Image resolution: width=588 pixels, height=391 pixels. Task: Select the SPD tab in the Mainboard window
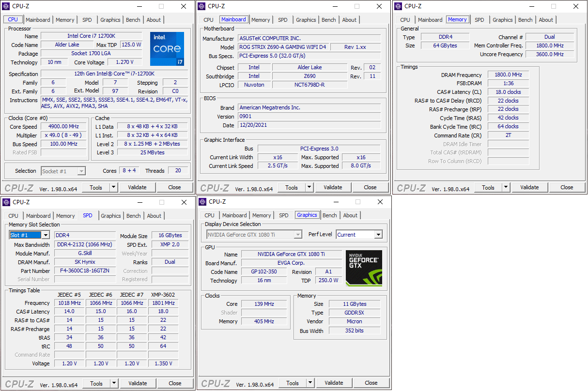tap(282, 19)
